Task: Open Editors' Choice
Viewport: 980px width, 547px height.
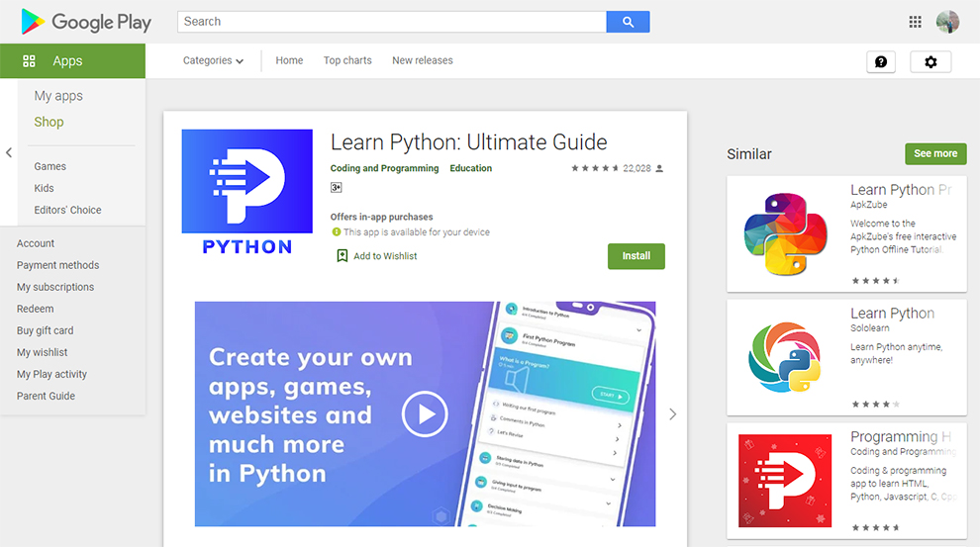Action: 67,210
